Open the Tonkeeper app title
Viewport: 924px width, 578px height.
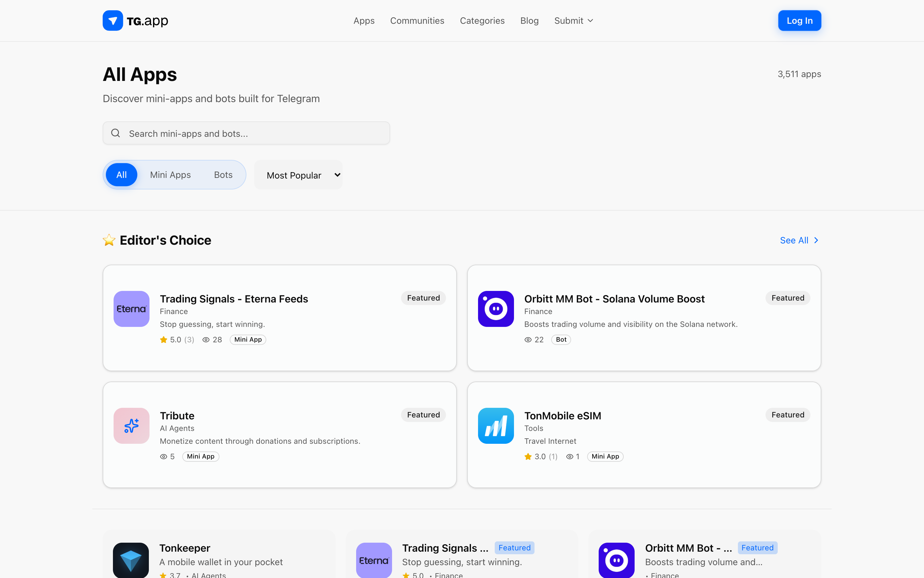(185, 548)
